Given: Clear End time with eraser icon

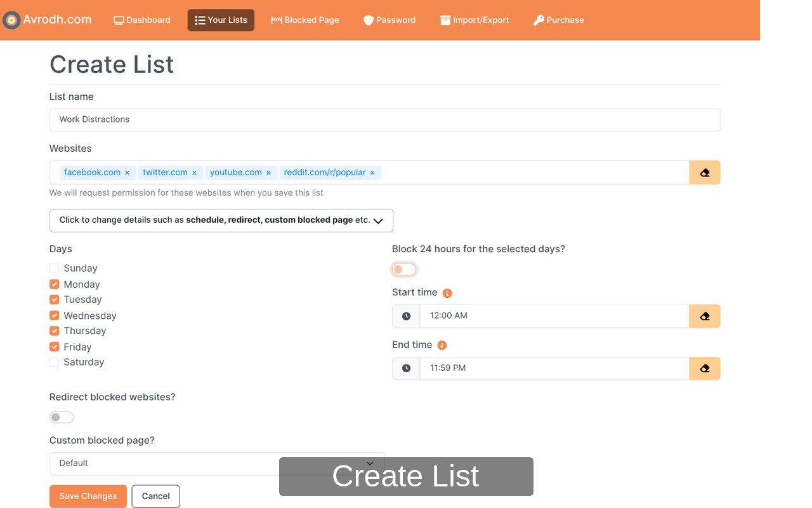Looking at the screenshot, I should coord(705,368).
